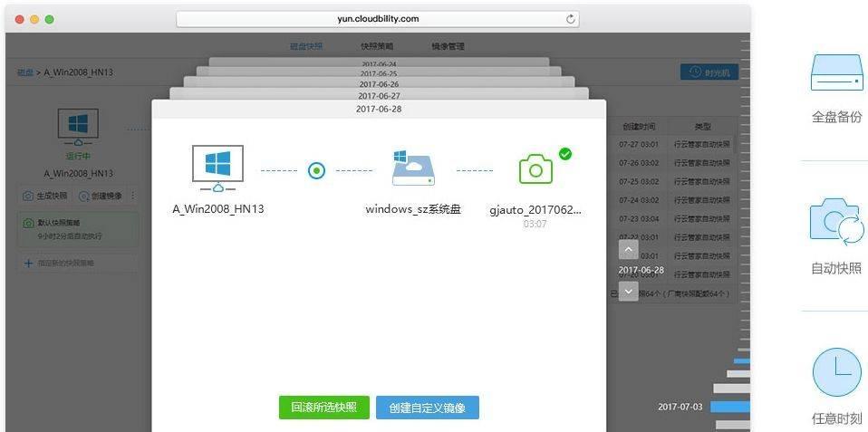
Task: Click the gjauto_2017062... snapshot name
Action: pos(535,210)
